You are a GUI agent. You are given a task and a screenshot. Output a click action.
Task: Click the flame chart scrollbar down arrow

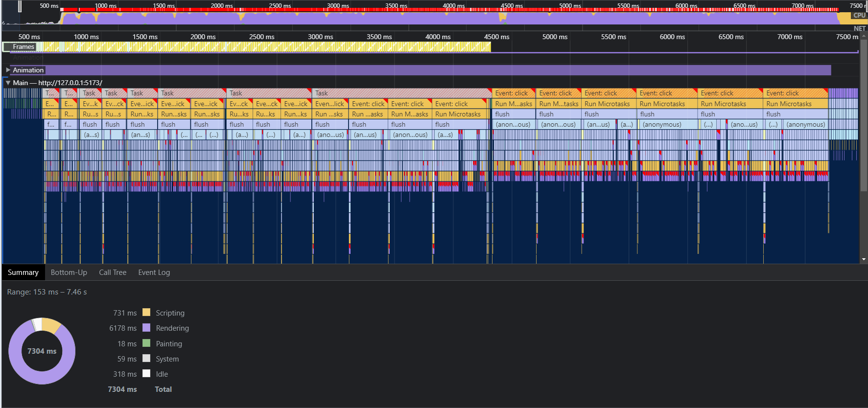[x=864, y=259]
